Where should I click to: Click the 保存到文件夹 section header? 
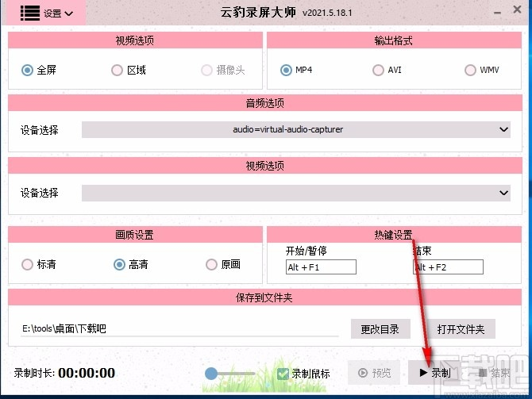pyautogui.click(x=265, y=297)
